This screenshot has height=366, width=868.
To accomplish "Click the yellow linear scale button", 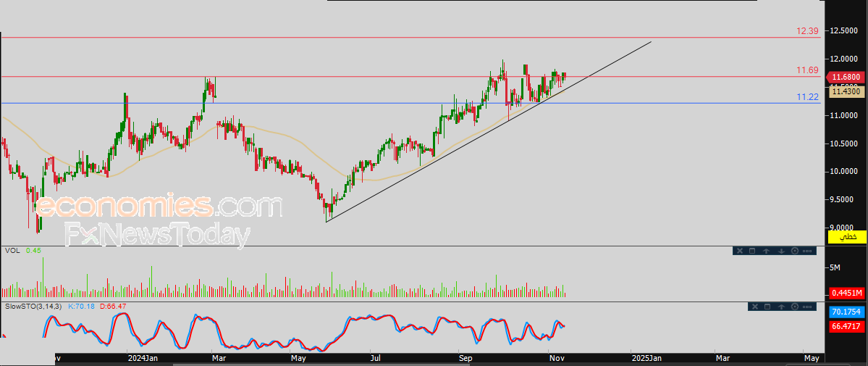I will pyautogui.click(x=846, y=237).
